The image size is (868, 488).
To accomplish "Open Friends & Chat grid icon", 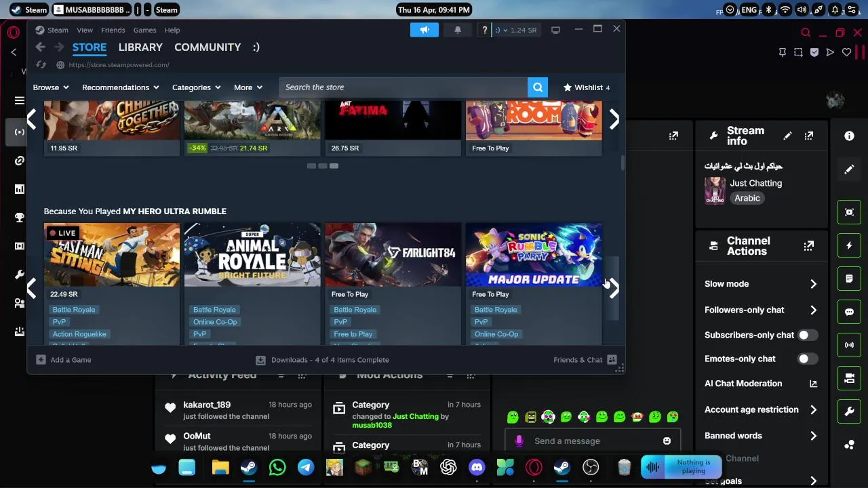I will coord(612,360).
